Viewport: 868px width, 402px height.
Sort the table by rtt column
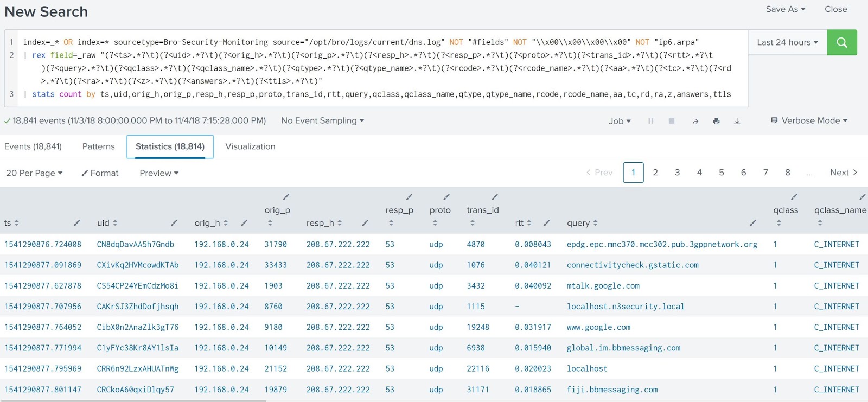click(x=529, y=223)
